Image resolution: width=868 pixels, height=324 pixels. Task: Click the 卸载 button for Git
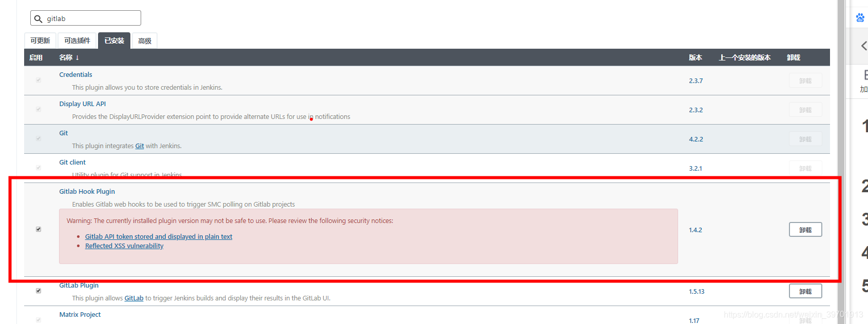(x=805, y=139)
